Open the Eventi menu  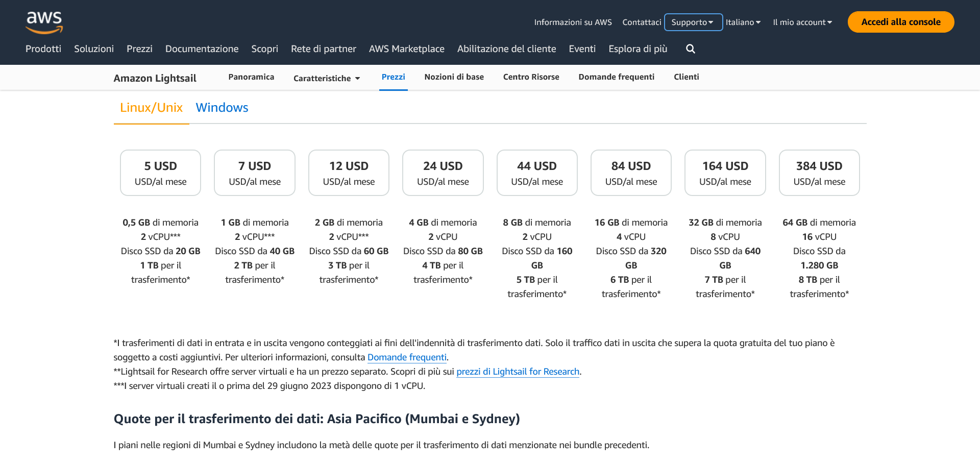[x=582, y=49]
